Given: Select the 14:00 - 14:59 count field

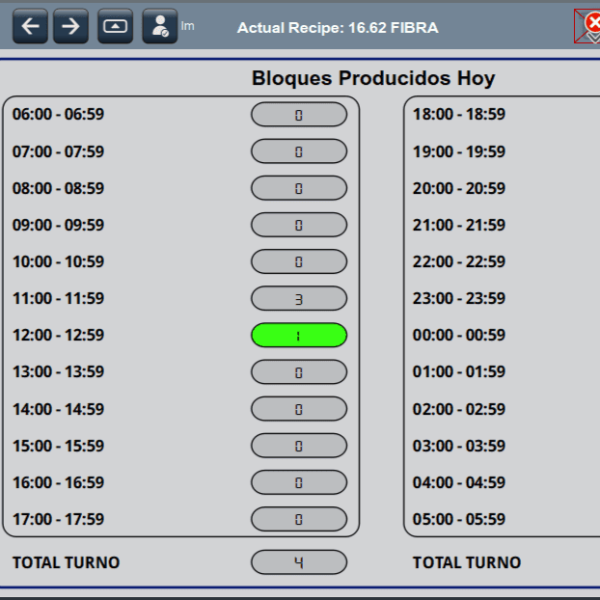Looking at the screenshot, I should (299, 409).
